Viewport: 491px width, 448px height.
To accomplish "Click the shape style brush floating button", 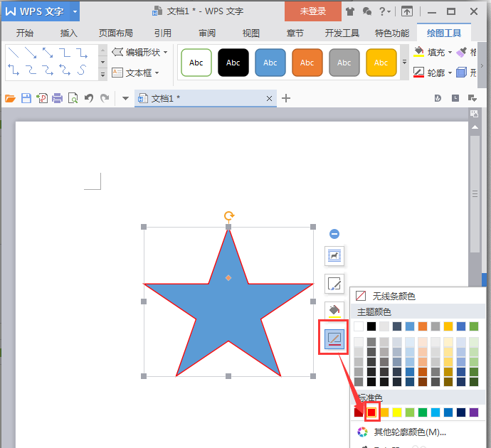I will 334,284.
